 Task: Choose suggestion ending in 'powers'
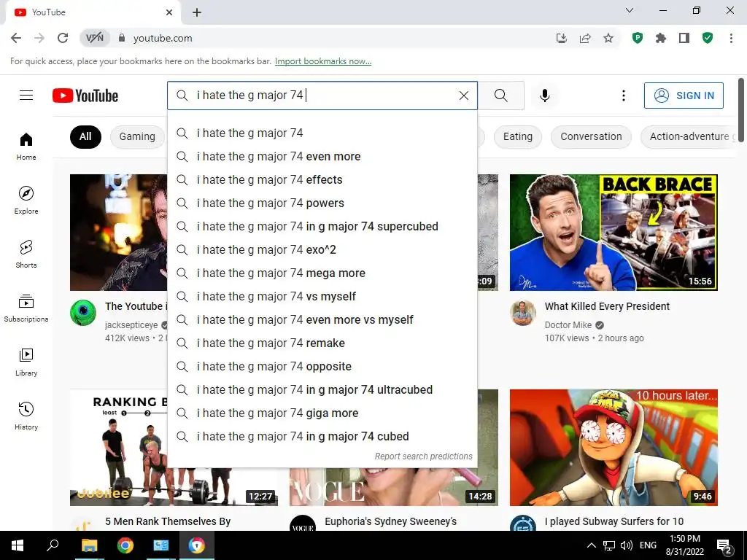pyautogui.click(x=322, y=203)
